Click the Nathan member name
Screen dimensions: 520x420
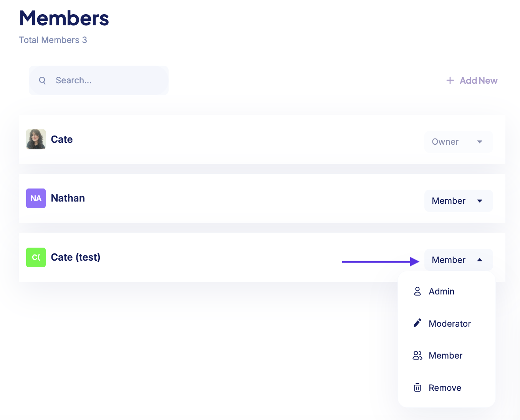coord(68,198)
